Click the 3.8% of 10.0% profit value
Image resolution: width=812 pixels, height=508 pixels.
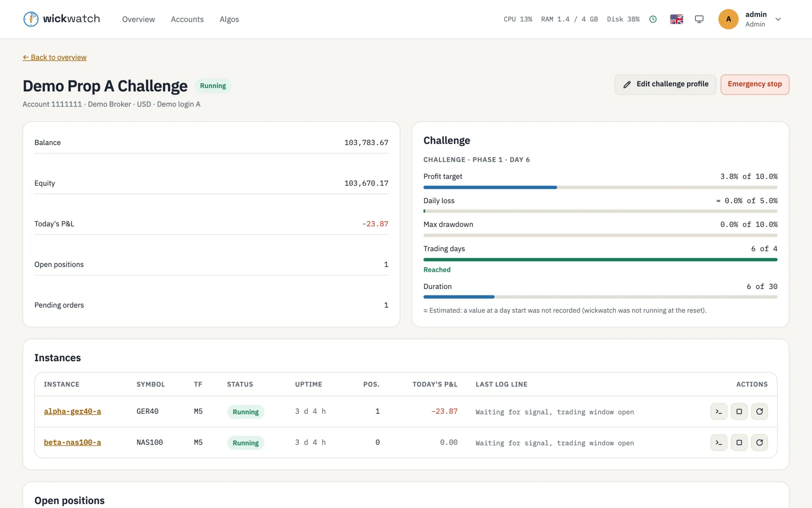pos(749,176)
